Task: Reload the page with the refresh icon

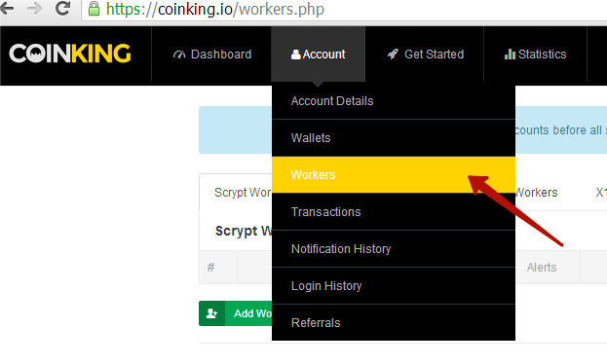Action: tap(62, 8)
